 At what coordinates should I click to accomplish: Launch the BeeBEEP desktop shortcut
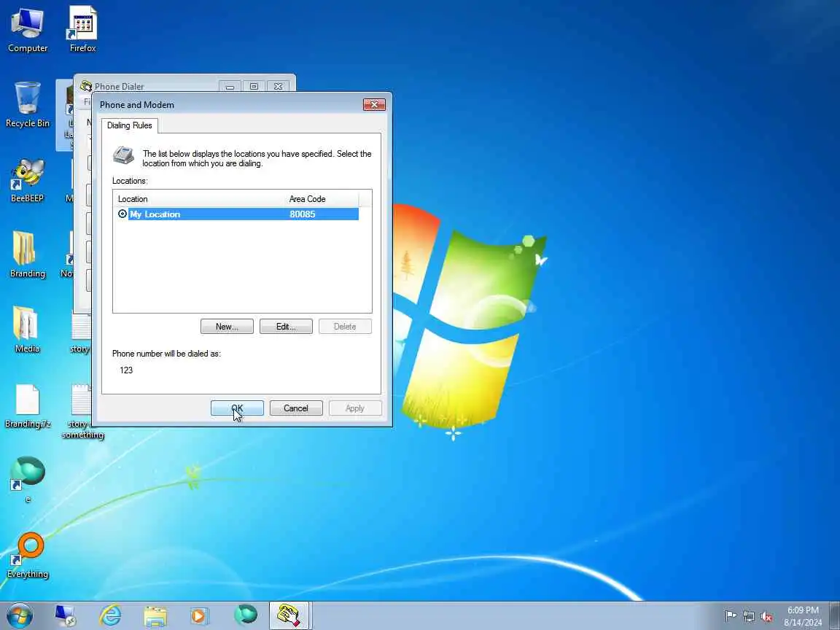(x=27, y=180)
